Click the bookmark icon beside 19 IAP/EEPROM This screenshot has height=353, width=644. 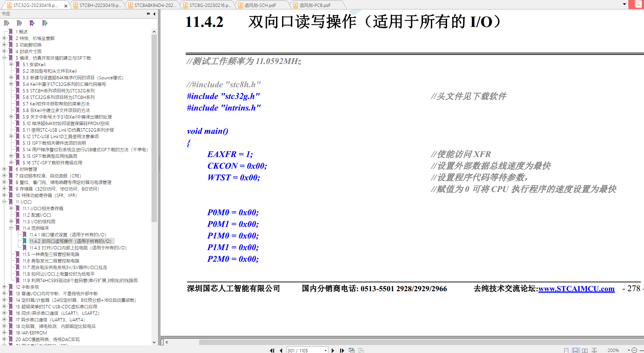(11, 333)
